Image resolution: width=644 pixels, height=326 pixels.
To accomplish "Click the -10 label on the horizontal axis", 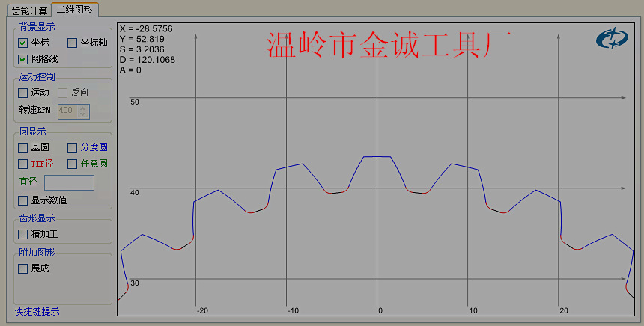I will [294, 311].
